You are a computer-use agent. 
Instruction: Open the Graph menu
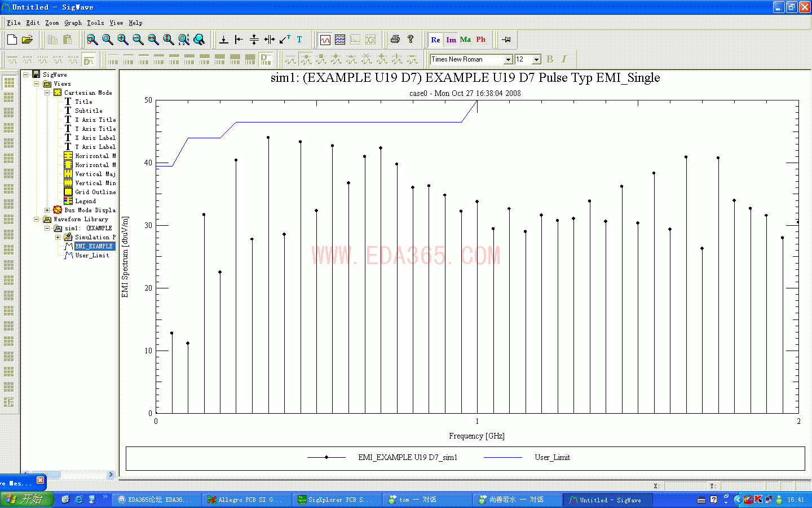73,23
